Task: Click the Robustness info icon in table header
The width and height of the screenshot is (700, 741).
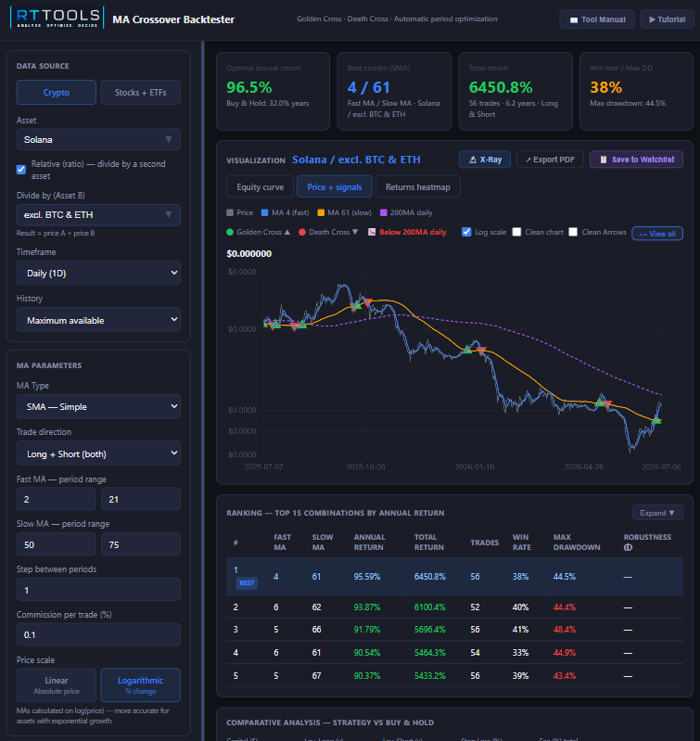Action: tap(629, 547)
